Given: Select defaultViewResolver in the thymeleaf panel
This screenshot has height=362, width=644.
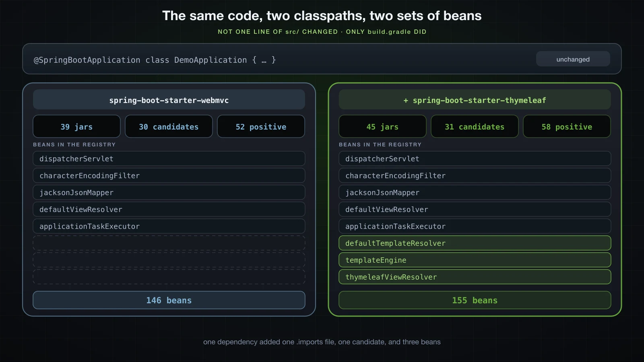Looking at the screenshot, I should click(475, 209).
